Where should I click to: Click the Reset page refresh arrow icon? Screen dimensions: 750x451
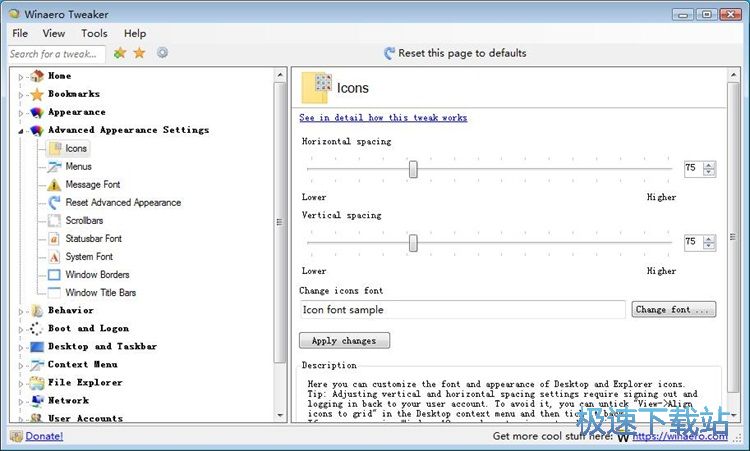(390, 53)
